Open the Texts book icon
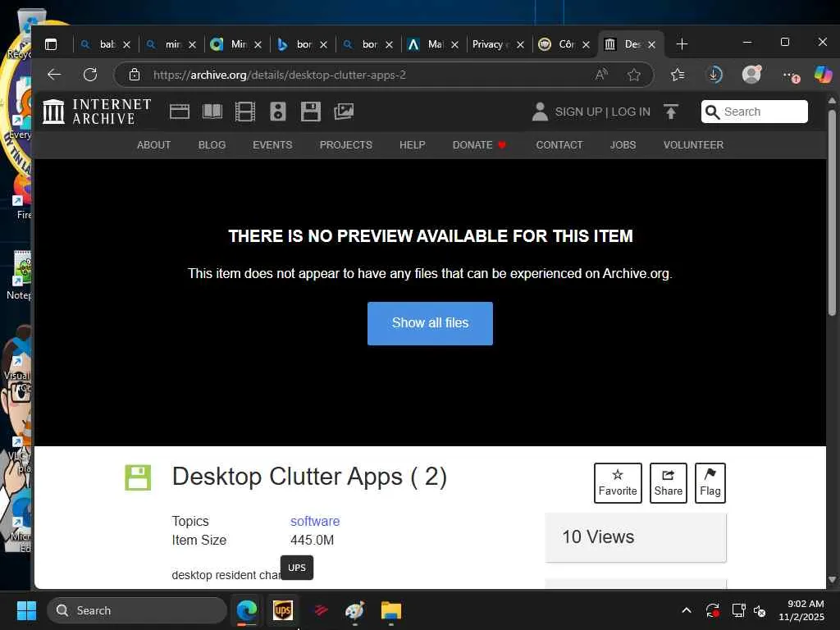Screen dimensions: 840x630 [x=212, y=112]
